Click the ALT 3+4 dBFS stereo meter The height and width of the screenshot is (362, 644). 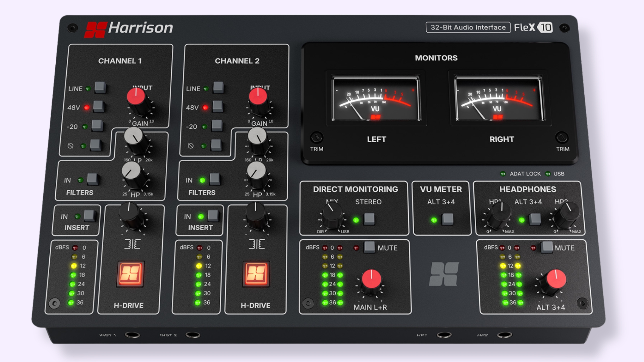tap(511, 275)
